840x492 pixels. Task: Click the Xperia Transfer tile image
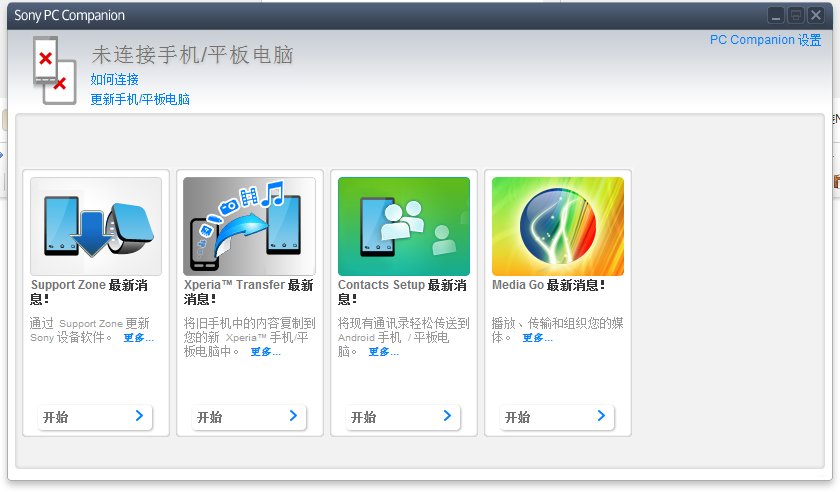point(249,226)
